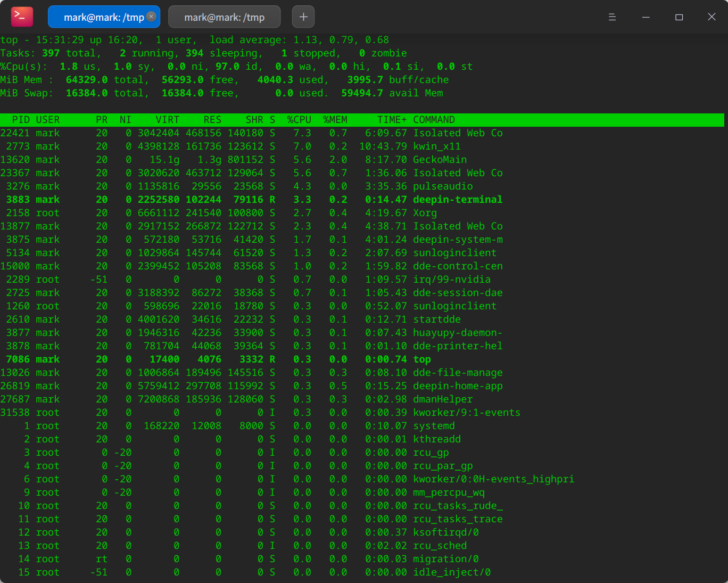
Task: Click the 'dde-printer-hel' command text
Action: coord(458,346)
